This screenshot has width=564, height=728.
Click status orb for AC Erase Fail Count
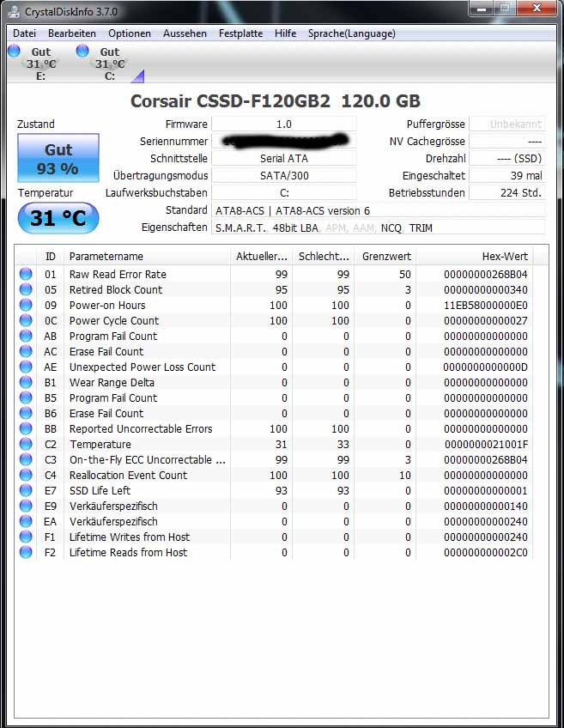point(26,351)
